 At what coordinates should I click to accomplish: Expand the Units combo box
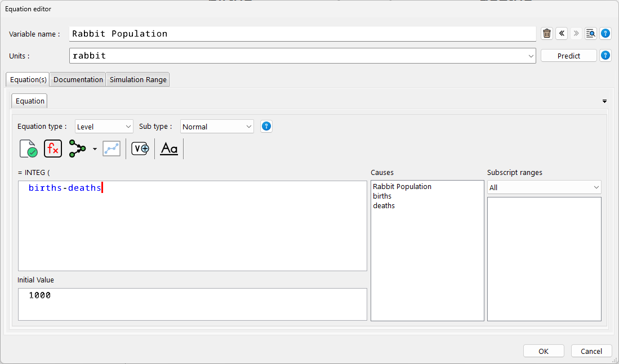coord(531,56)
